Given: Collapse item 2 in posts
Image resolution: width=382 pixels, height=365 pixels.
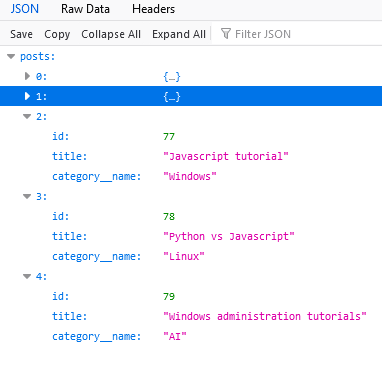Looking at the screenshot, I should pos(27,116).
